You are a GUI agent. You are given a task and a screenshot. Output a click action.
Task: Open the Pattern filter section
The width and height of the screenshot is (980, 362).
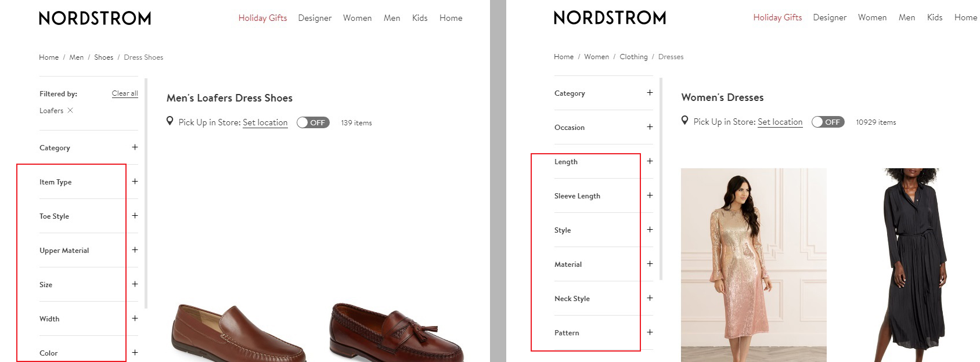tap(650, 332)
